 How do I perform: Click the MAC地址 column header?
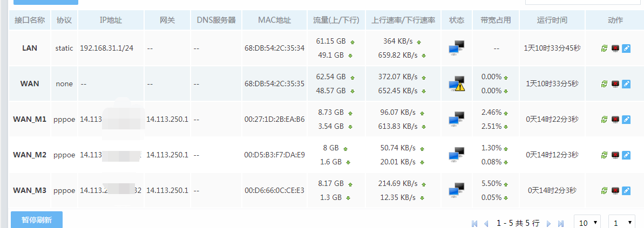coord(274,20)
